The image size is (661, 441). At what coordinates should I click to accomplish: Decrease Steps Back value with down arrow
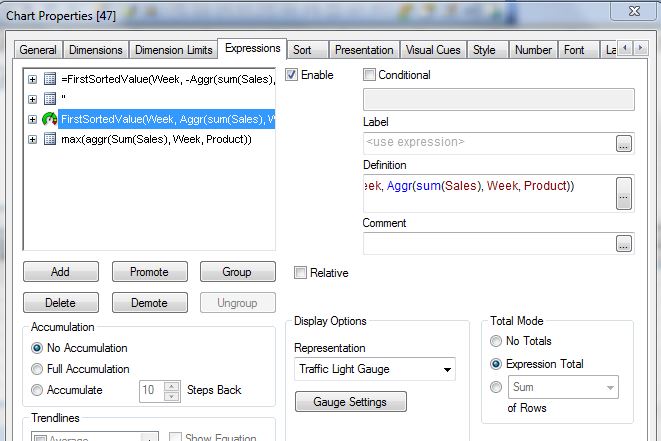[x=172, y=396]
